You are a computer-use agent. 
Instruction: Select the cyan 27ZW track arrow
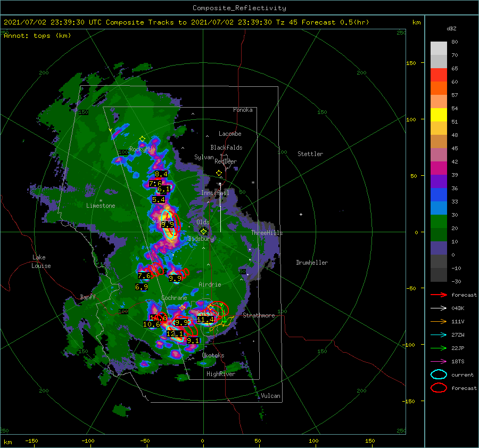click(439, 335)
